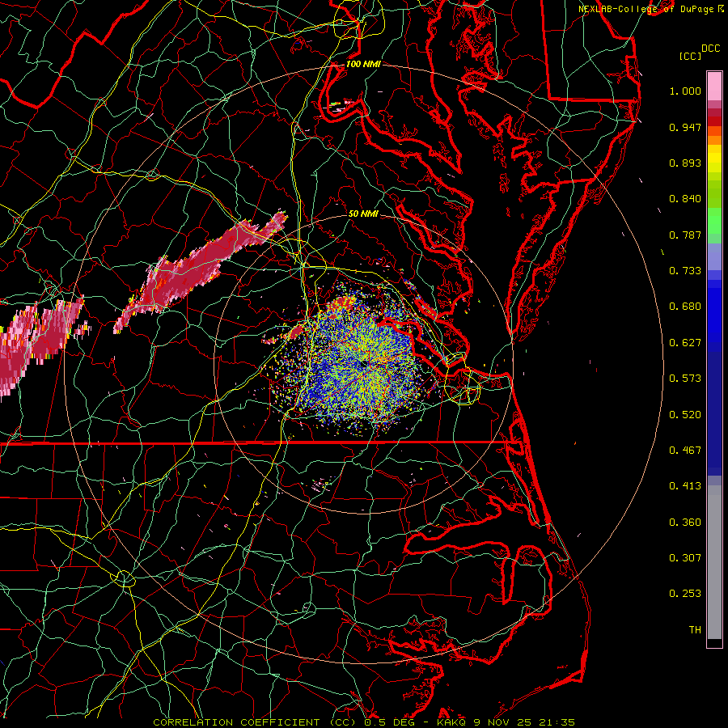Click the pink top segment of color bar
Screen dimensions: 728x728
click(x=714, y=86)
